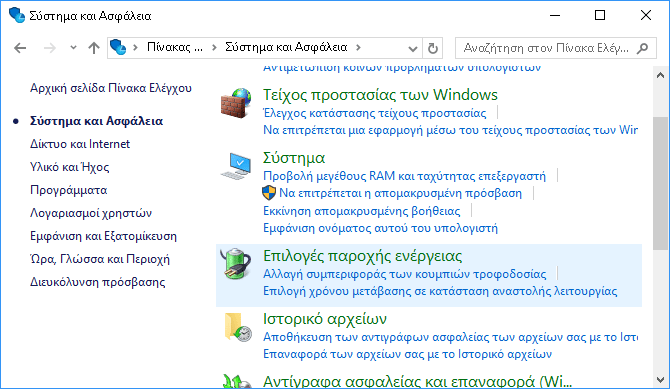
Task: Open Επιλογές παροχής ενέργειας heading
Action: 362,256
